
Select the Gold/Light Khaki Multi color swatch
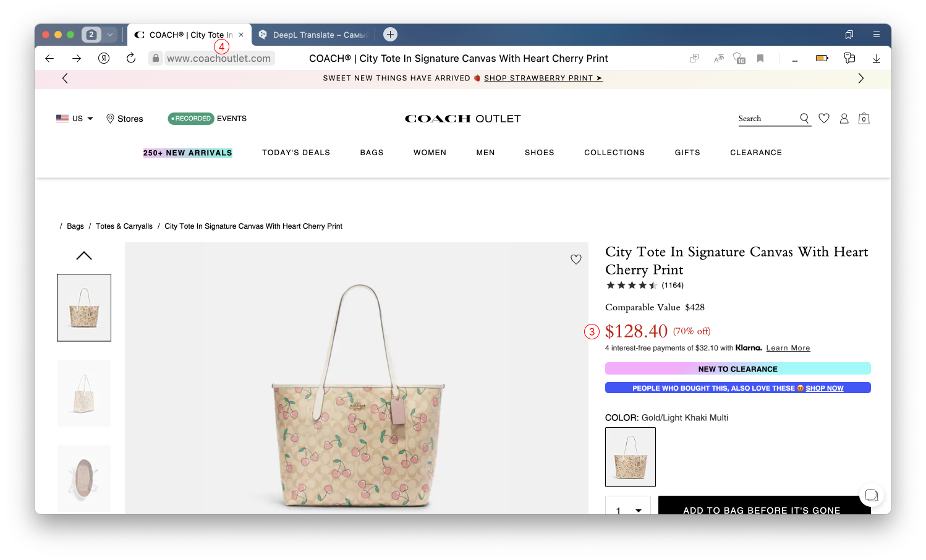coord(630,457)
